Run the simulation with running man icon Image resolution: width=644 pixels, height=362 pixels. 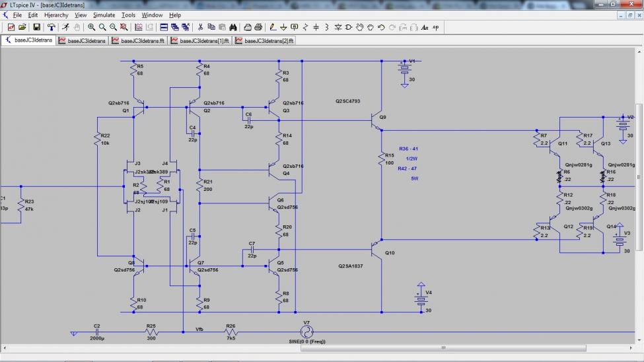coord(65,27)
